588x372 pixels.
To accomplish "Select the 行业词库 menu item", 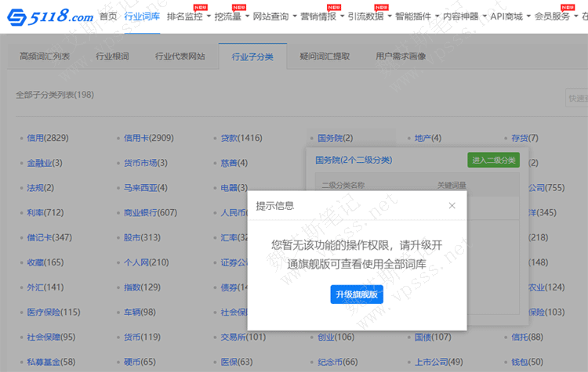I will click(142, 16).
